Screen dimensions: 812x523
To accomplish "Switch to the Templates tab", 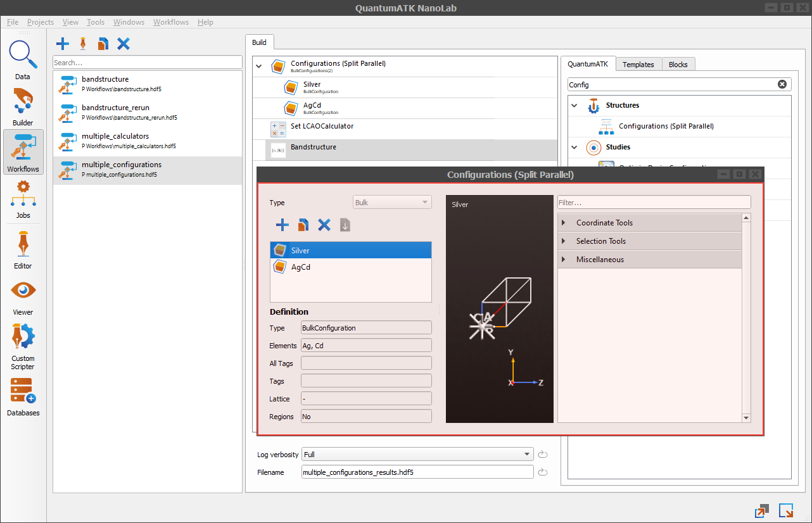I will pyautogui.click(x=638, y=65).
